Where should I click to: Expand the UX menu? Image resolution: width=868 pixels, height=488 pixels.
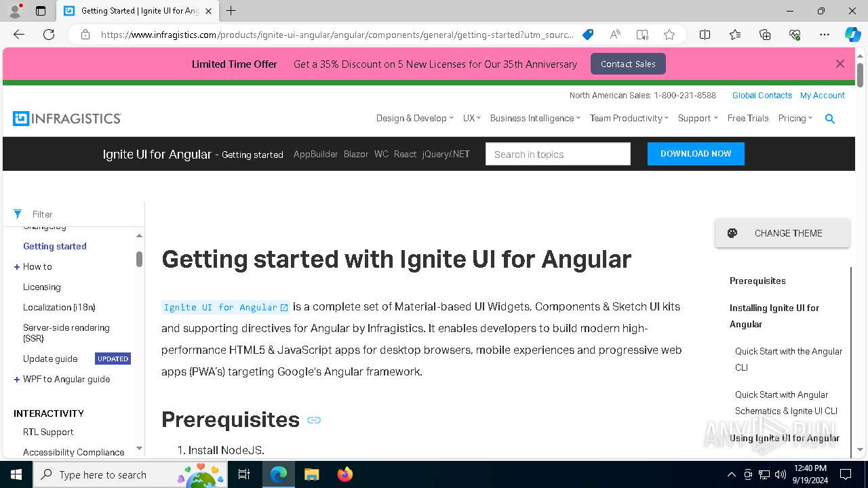(x=472, y=118)
